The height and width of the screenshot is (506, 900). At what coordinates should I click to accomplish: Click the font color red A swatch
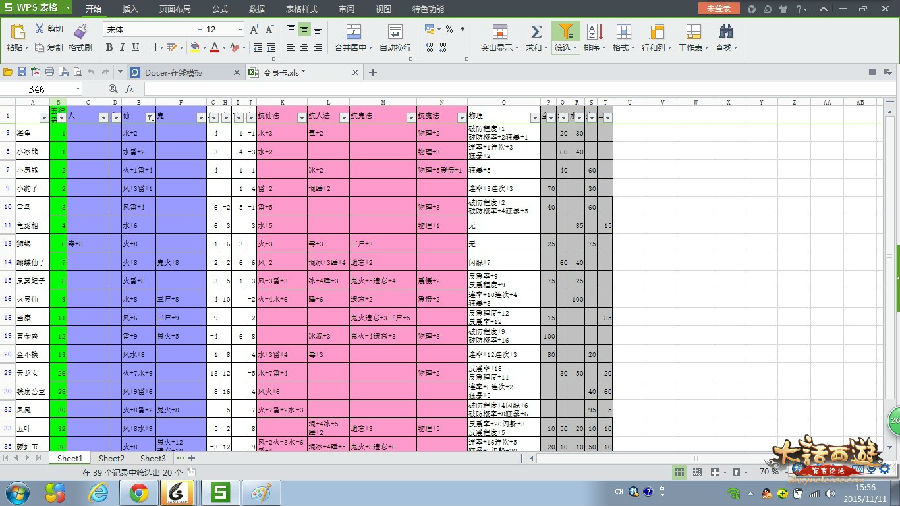coord(215,47)
